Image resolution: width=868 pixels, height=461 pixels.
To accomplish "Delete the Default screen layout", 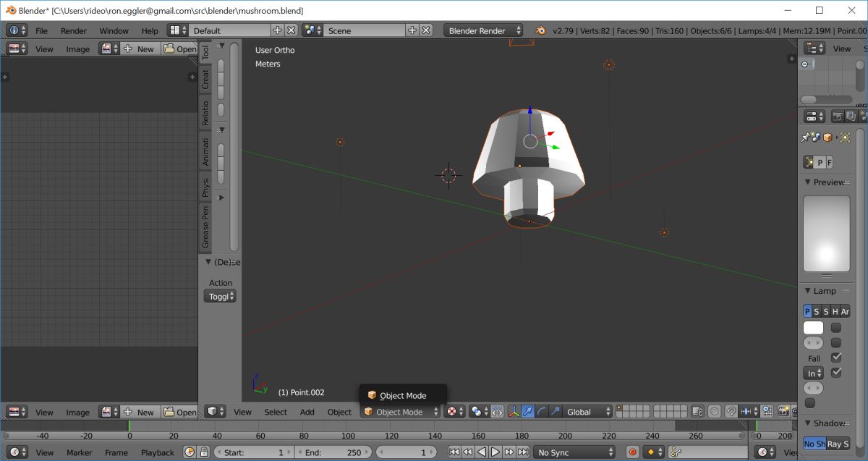I will [291, 30].
